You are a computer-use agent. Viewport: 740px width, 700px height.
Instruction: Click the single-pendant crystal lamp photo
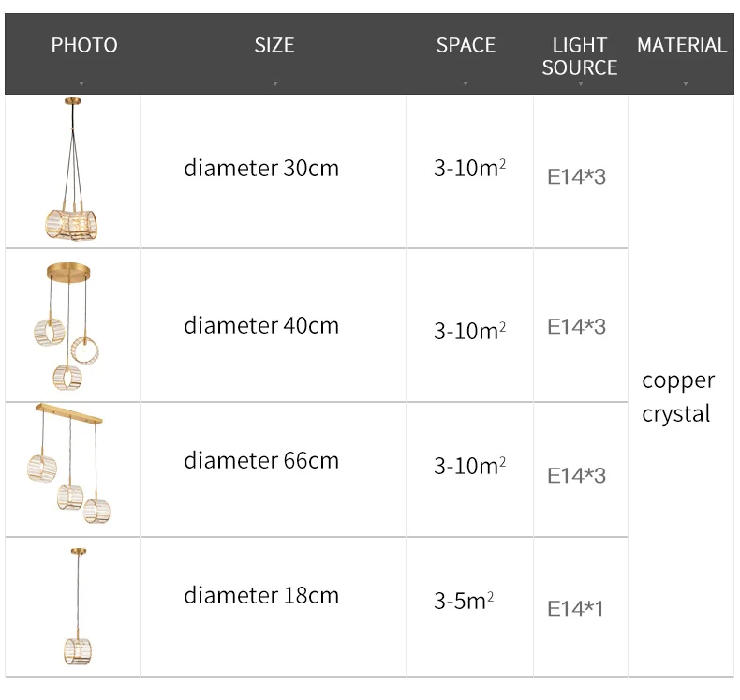pos(75,606)
